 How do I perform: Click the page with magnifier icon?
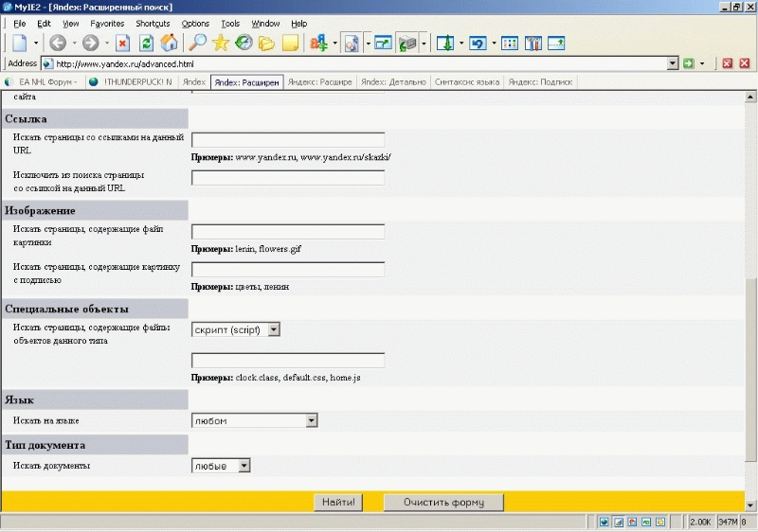click(352, 44)
